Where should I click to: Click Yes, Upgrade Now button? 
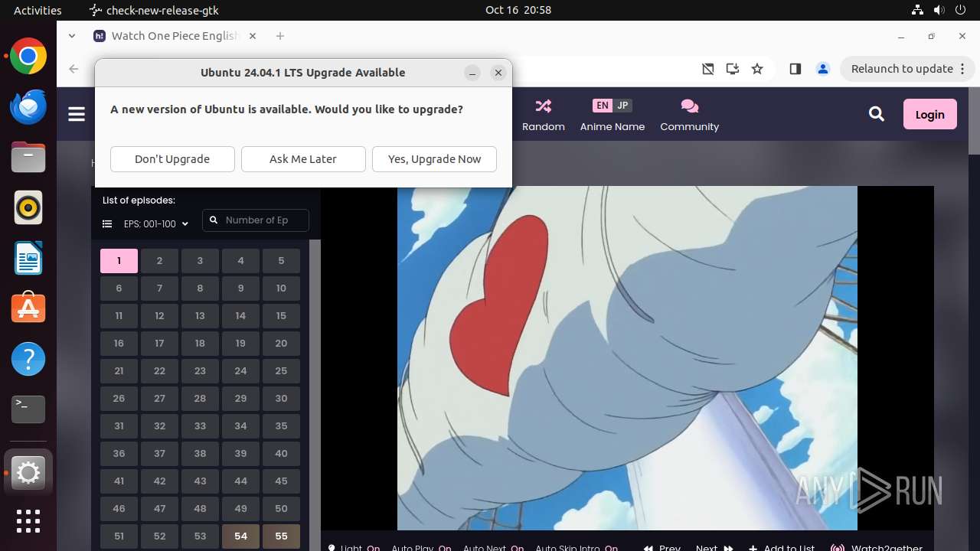tap(434, 159)
